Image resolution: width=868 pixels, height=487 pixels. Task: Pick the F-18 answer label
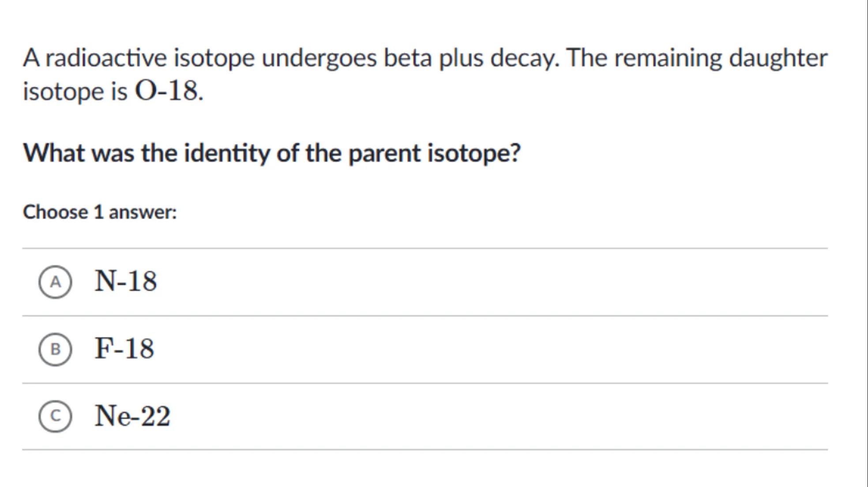pos(124,349)
